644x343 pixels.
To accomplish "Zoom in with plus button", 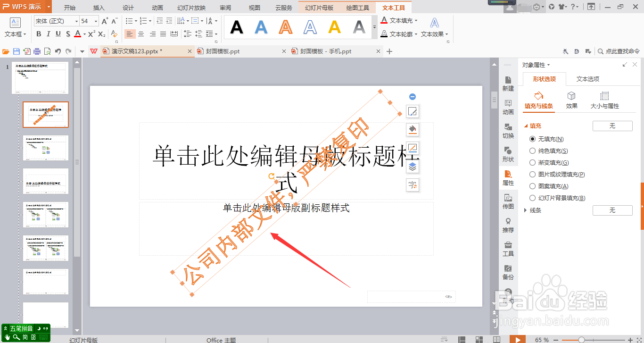I will coord(630,340).
